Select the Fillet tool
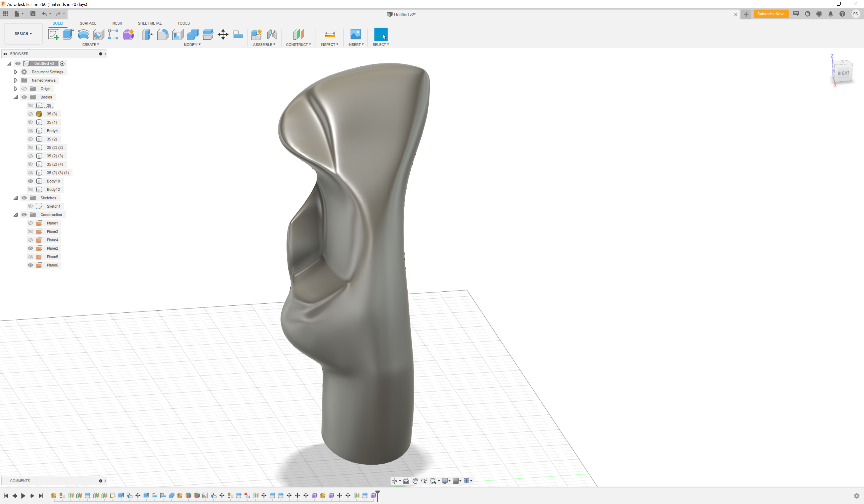The image size is (864, 504). (162, 34)
